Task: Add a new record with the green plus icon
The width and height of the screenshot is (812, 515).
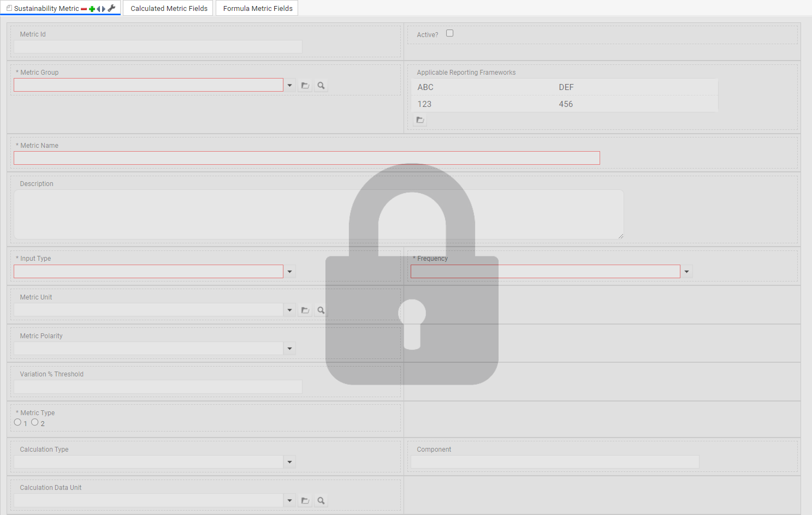Action: pos(92,9)
